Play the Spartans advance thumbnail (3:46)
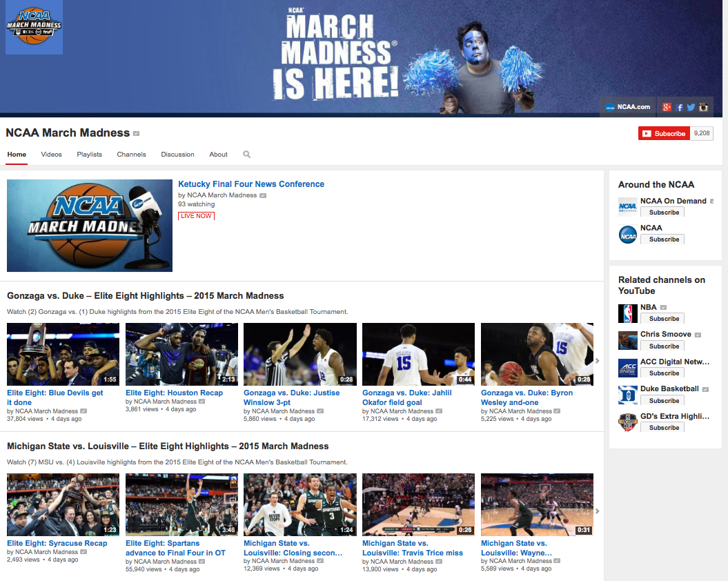Image resolution: width=728 pixels, height=581 pixels. [181, 504]
